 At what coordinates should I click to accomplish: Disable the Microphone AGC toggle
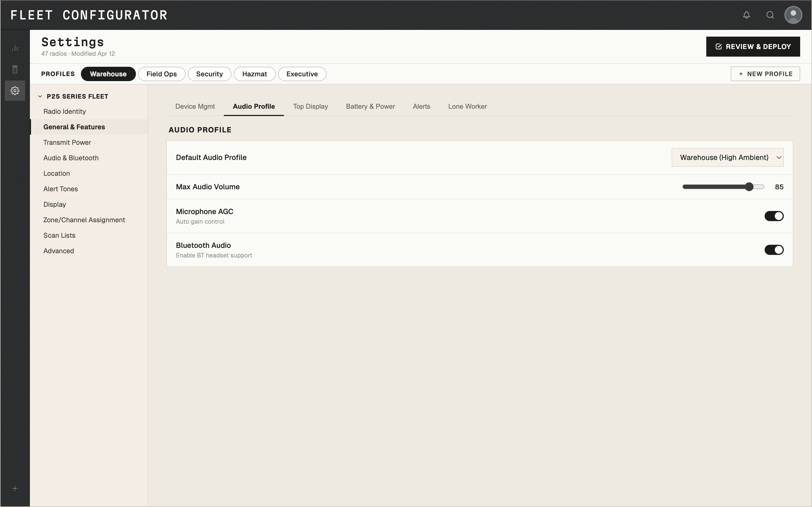(x=774, y=216)
